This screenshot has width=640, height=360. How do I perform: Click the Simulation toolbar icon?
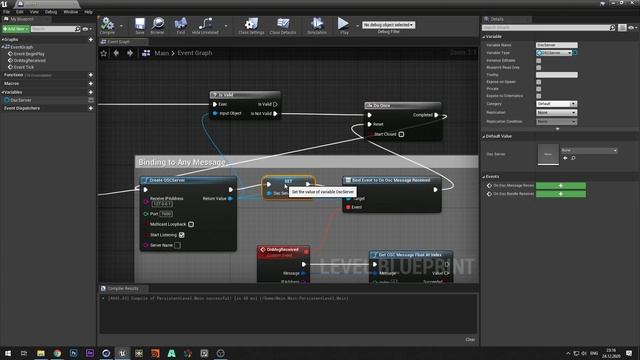tap(317, 24)
